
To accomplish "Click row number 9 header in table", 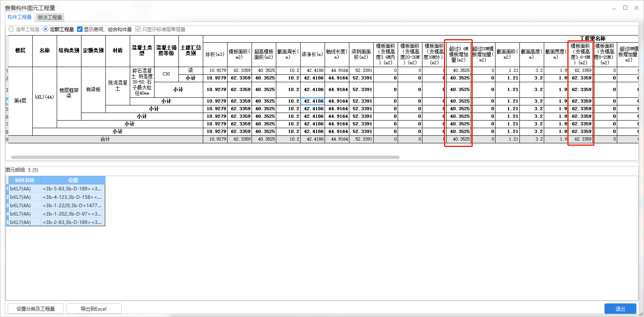I will [x=7, y=139].
